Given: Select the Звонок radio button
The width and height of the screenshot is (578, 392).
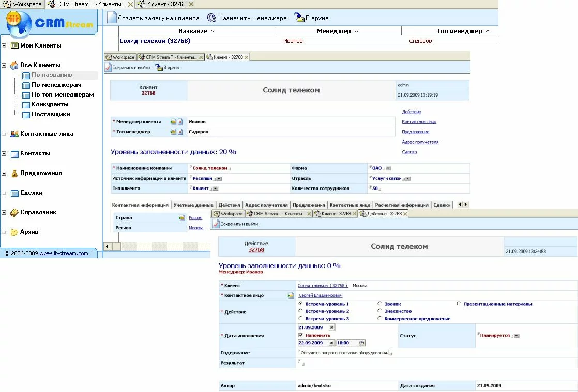Looking at the screenshot, I should 380,304.
